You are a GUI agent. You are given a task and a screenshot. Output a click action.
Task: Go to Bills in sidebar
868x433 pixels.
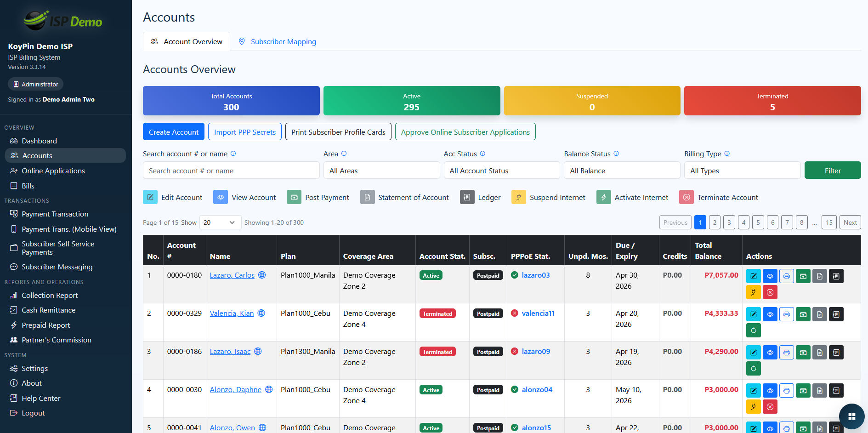click(65, 186)
